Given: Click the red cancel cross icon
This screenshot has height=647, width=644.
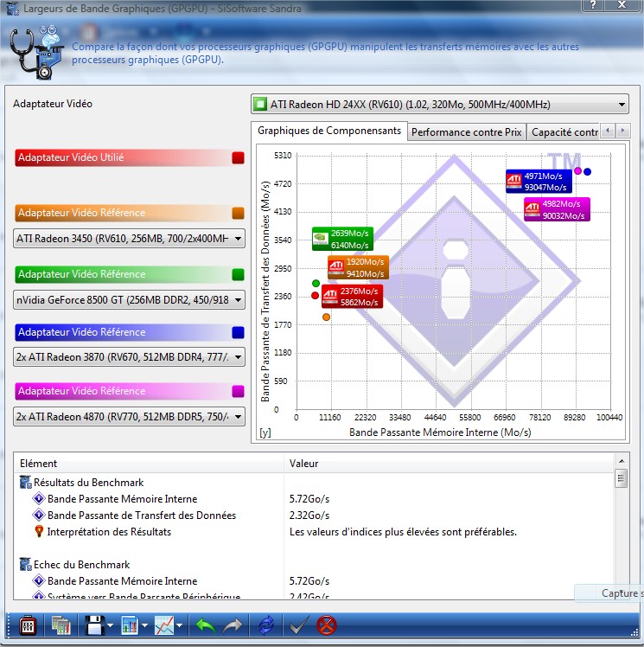Looking at the screenshot, I should 327,626.
